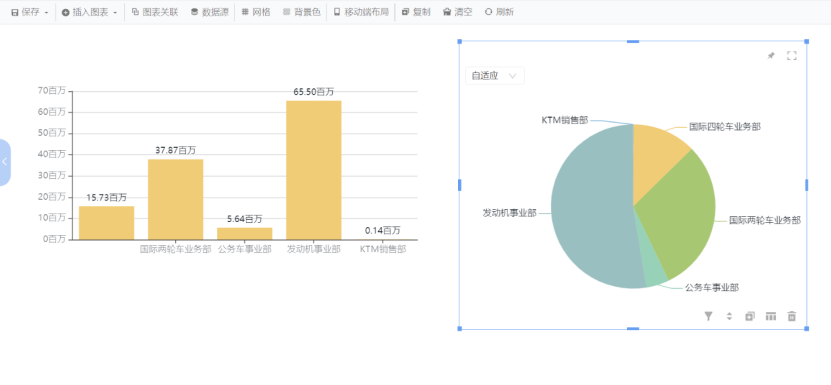Click the KTM销售部 bar axis label
Screen dimensions: 831x385
pyautogui.click(x=383, y=249)
